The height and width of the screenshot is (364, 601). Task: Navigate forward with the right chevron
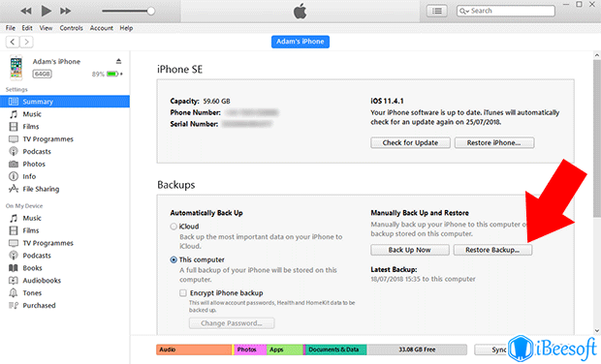coord(26,42)
